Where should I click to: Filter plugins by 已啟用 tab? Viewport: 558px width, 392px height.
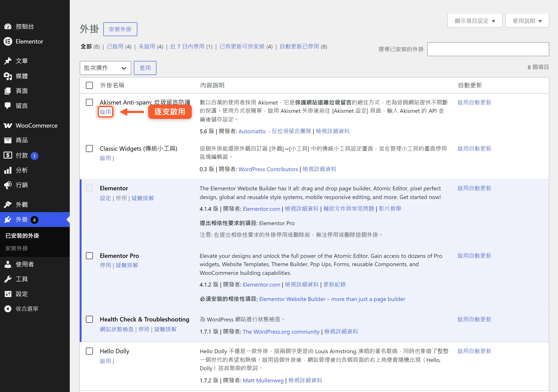coord(115,46)
